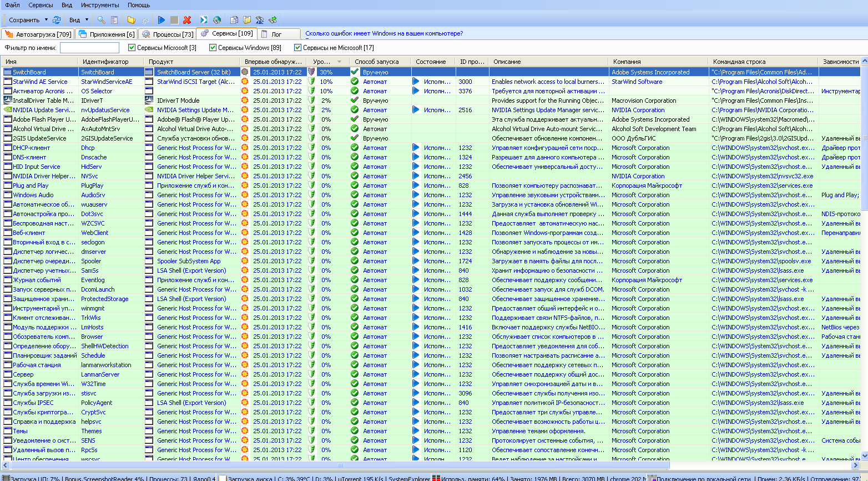
Task: Click the uTorrent speed status bar entry
Action: (x=361, y=478)
